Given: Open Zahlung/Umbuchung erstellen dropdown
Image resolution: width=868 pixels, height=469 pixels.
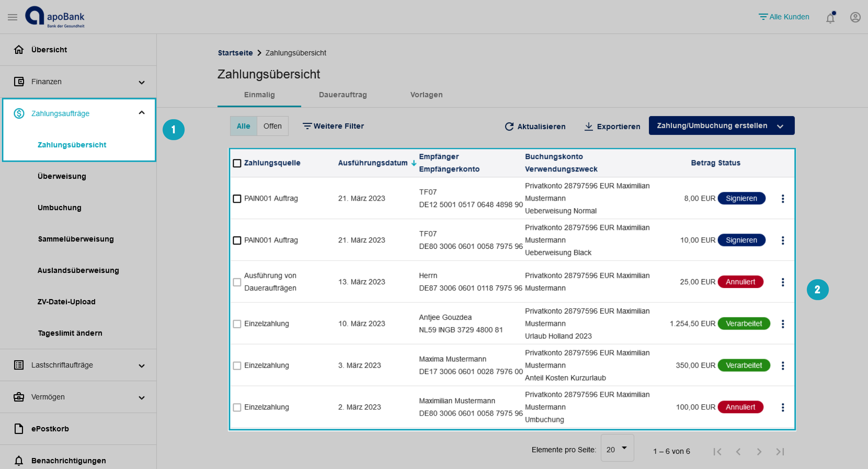Looking at the screenshot, I should 721,126.
